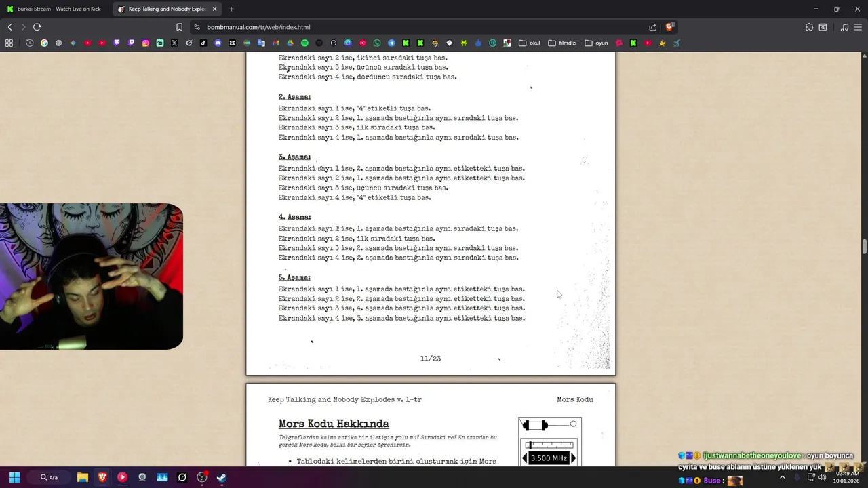
Task: Open the Discord bookmark
Action: [218, 43]
